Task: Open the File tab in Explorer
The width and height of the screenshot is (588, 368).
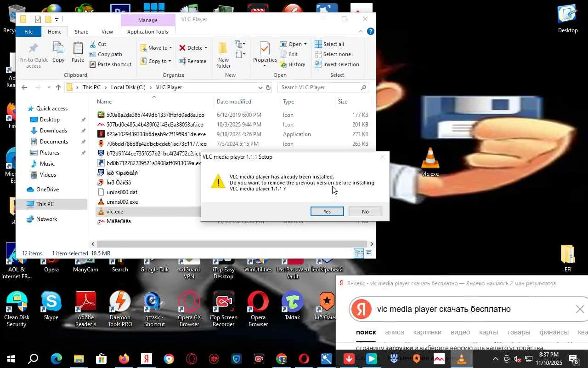Action: click(28, 32)
